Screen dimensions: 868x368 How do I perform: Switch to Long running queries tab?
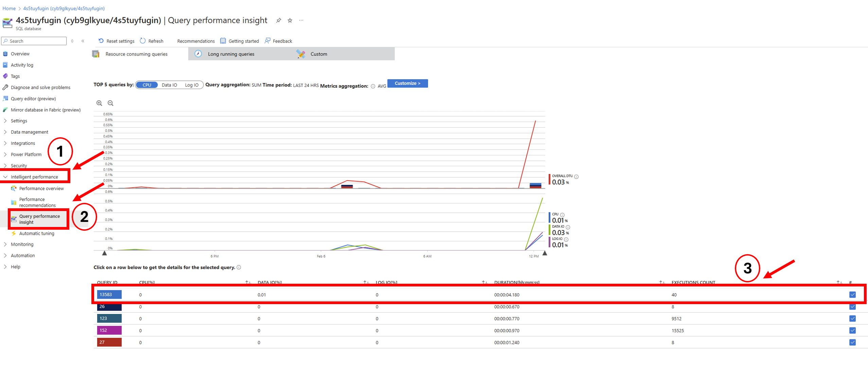click(231, 54)
